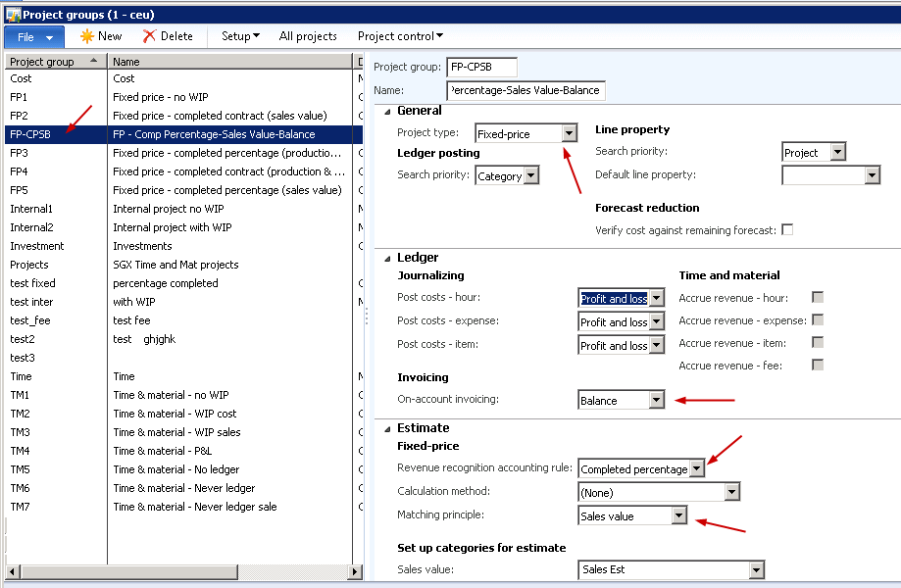The height and width of the screenshot is (588, 901).
Task: Open the Matching principle dropdown
Action: (678, 515)
